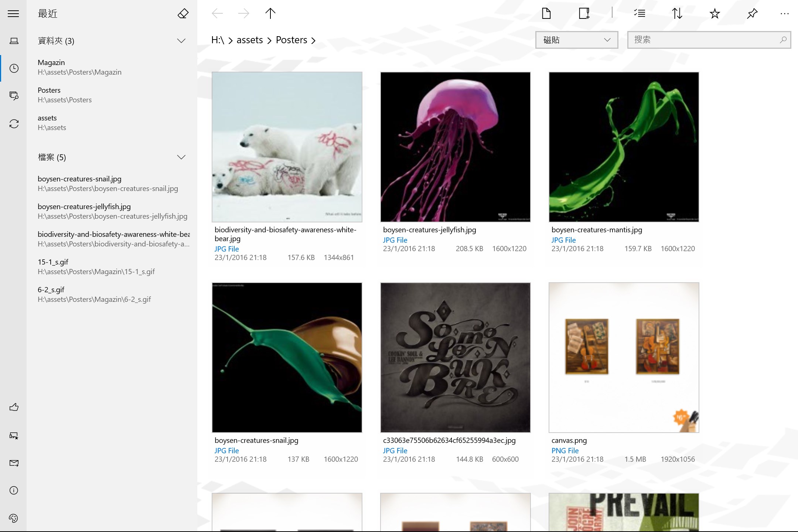Create a new folder with plus icon
The width and height of the screenshot is (798, 532).
[x=584, y=14]
